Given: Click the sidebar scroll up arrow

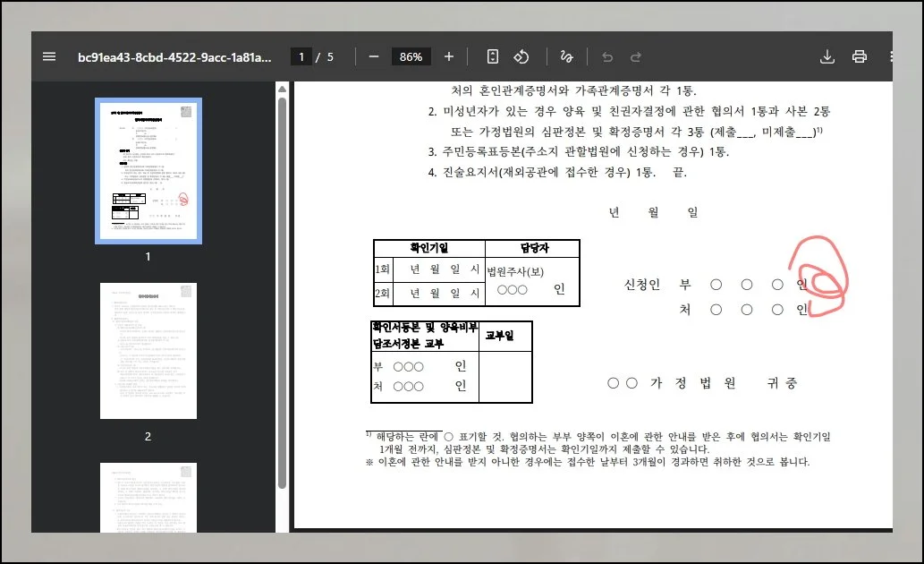Looking at the screenshot, I should (282, 90).
